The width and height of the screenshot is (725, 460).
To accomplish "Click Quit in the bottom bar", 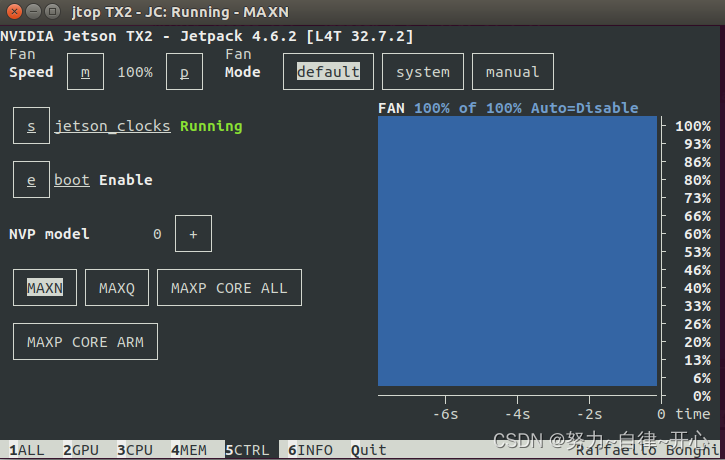I will (369, 450).
